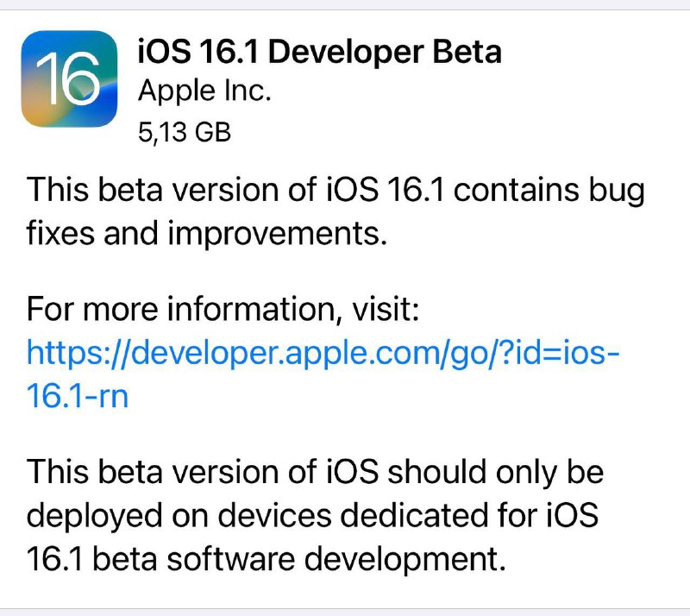Viewport: 690px width, 616px height.
Task: Tap the iOS 16 update icon
Action: coord(69,79)
